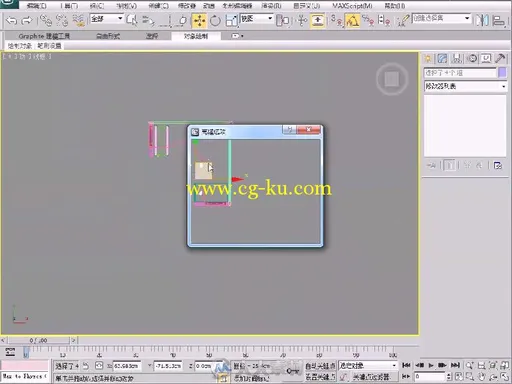
Task: Activate the Select and Rotate tool
Action: point(215,21)
